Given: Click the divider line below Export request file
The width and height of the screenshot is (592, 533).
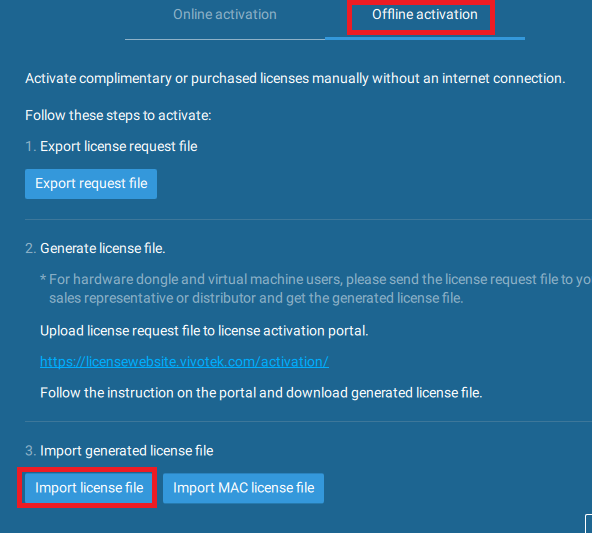Looking at the screenshot, I should pos(308,219).
